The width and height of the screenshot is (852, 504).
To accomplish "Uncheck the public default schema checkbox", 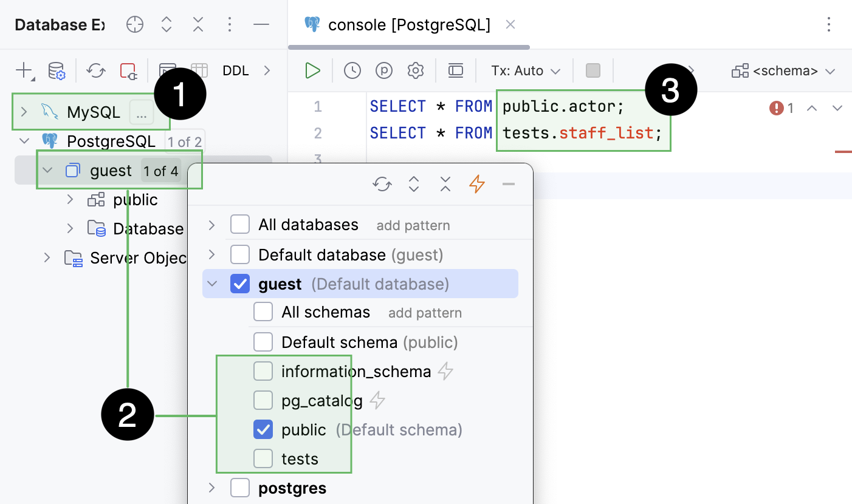I will pos(263,429).
